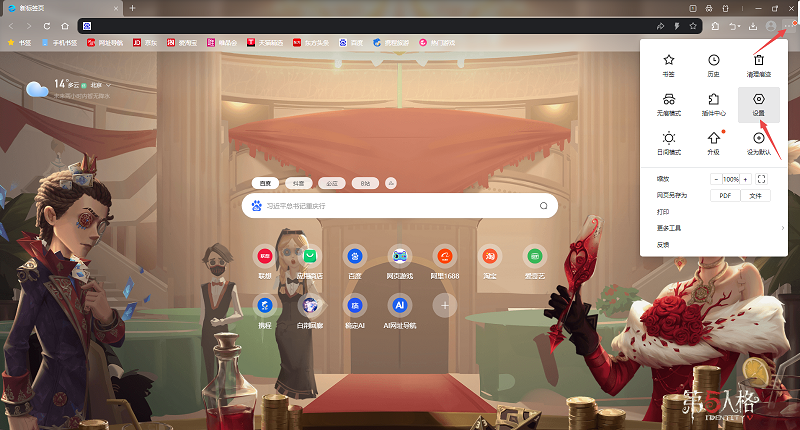This screenshot has height=430, width=800.
Task: Add a shortcut with the plus tile
Action: pyautogui.click(x=445, y=306)
